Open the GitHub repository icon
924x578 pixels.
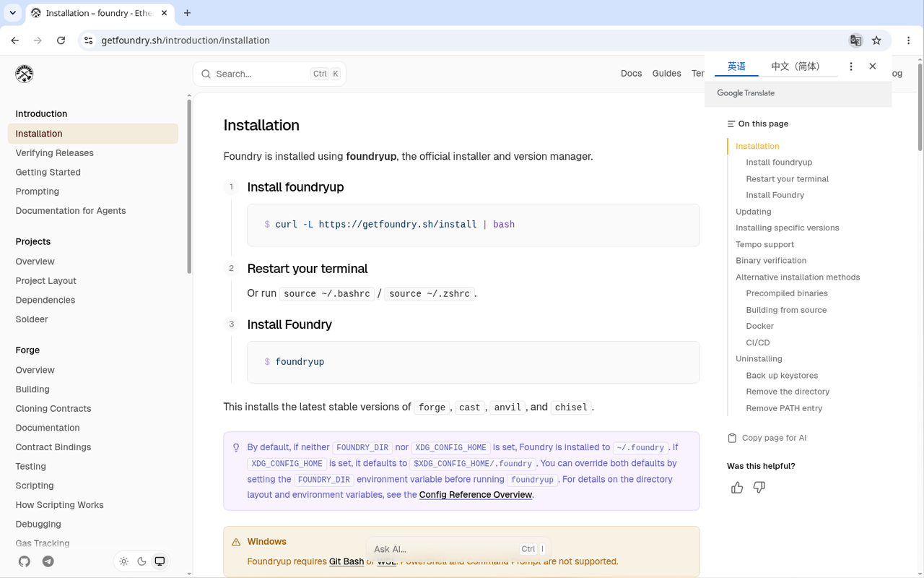click(x=25, y=561)
